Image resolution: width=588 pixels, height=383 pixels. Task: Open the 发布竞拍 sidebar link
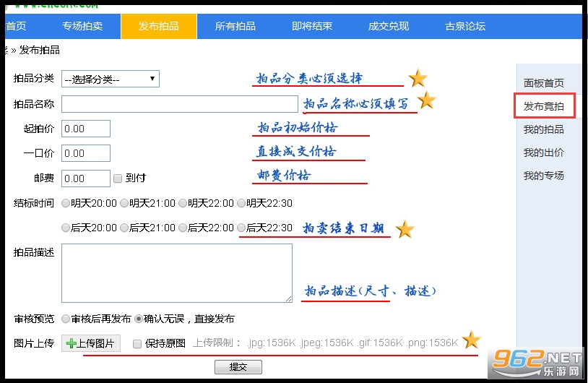pyautogui.click(x=543, y=106)
